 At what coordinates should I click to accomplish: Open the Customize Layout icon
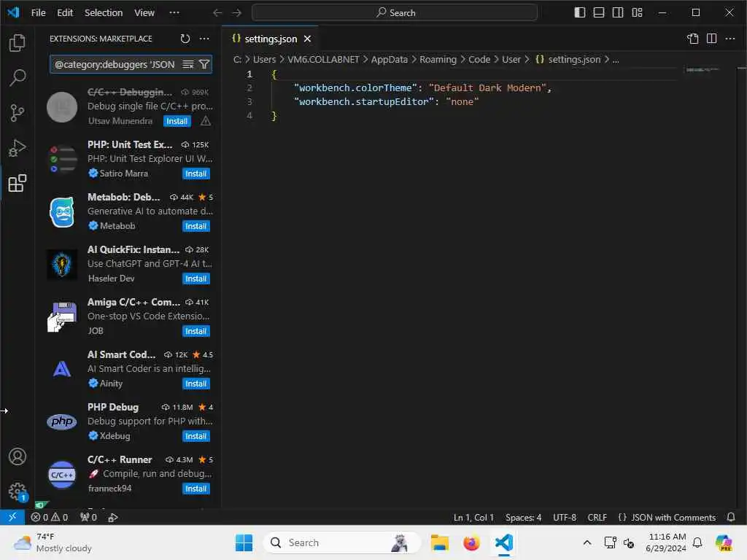click(637, 13)
